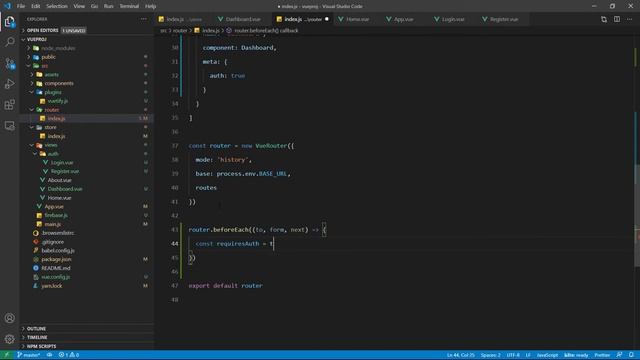Expand the Timeline section
The image size is (640, 360).
pos(37,338)
